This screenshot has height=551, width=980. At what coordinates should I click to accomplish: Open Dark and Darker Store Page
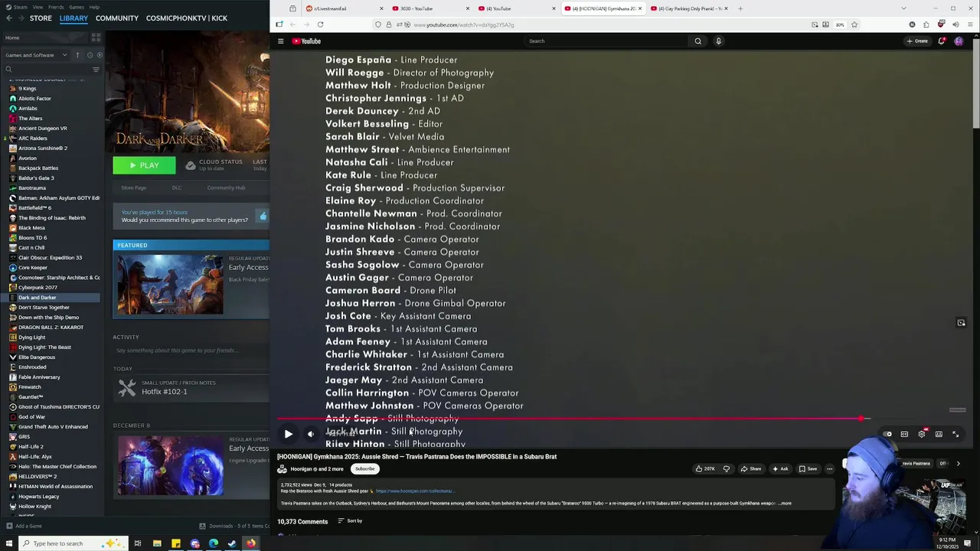click(133, 187)
